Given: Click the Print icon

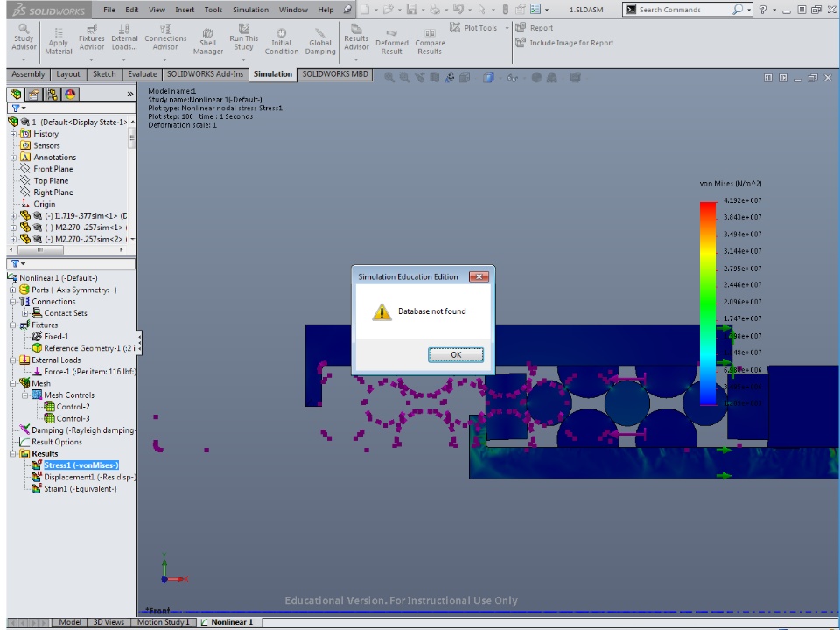Looking at the screenshot, I should 435,9.
